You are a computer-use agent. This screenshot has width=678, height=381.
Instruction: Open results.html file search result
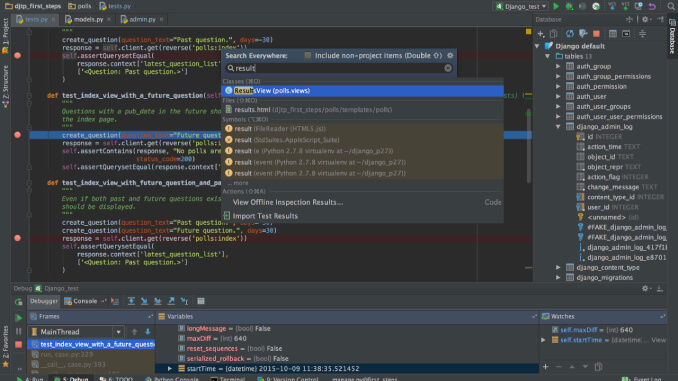pyautogui.click(x=362, y=110)
